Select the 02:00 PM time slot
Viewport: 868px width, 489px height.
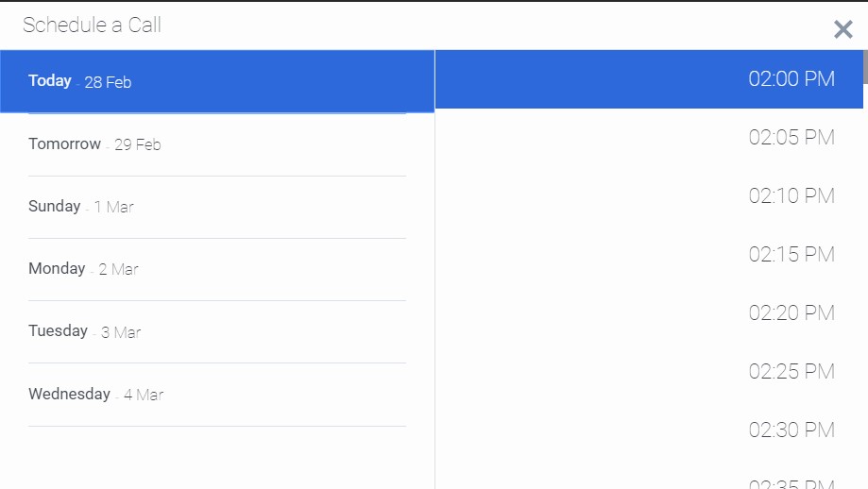tap(791, 79)
